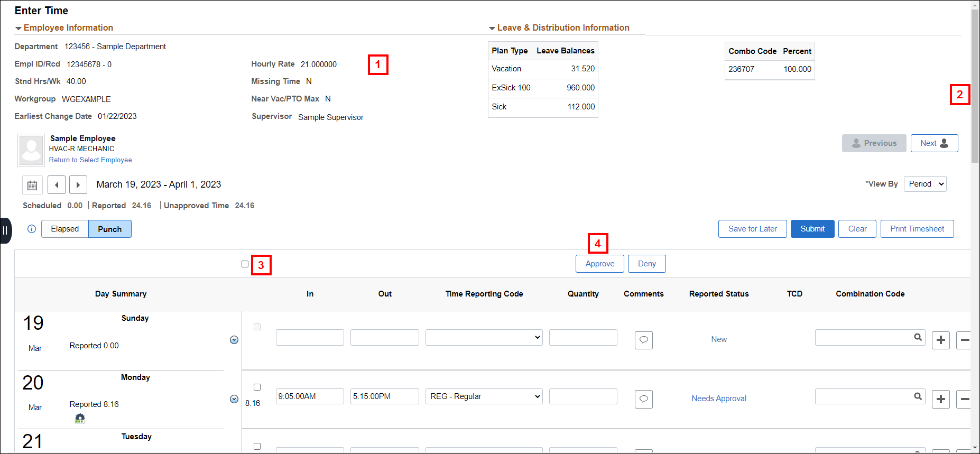Go to the Next employee
The width and height of the screenshot is (980, 454).
tap(935, 143)
